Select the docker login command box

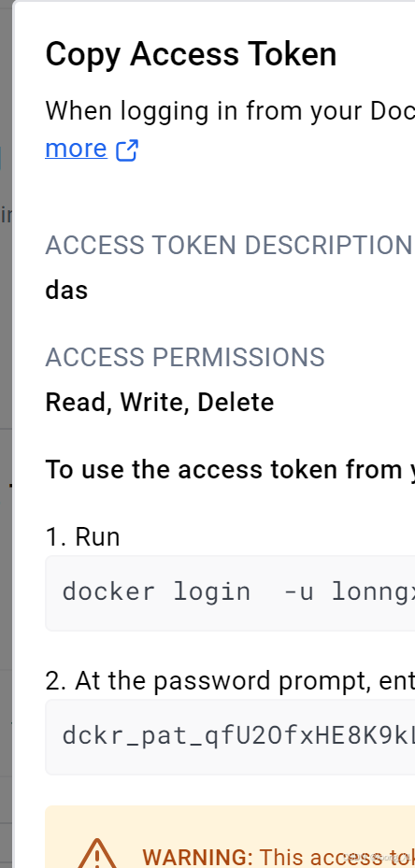tap(230, 593)
